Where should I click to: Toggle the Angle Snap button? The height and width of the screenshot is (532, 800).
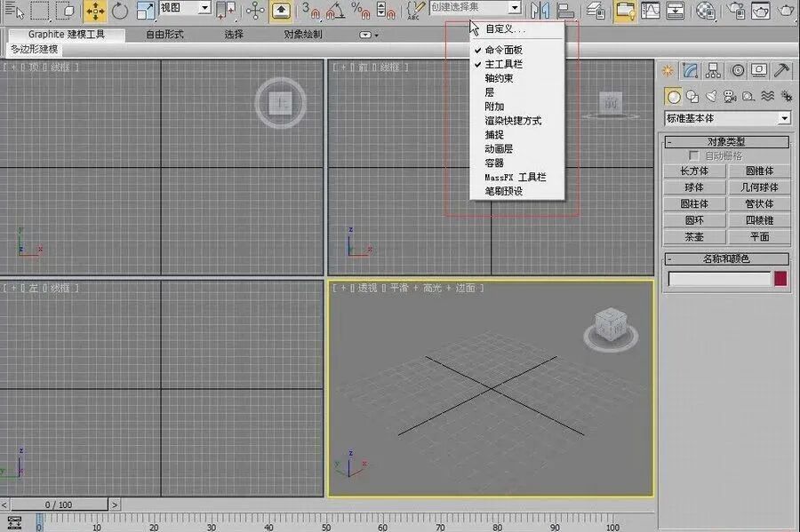335,11
